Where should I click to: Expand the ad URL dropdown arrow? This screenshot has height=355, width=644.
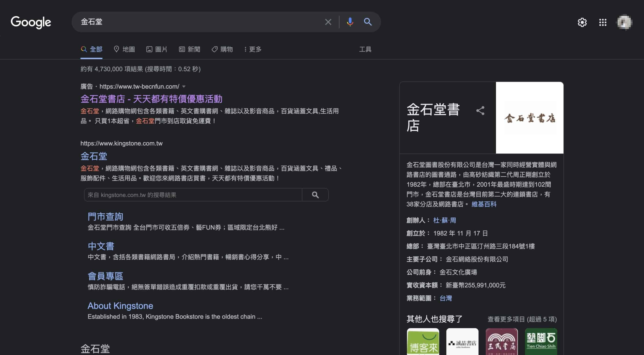point(184,86)
